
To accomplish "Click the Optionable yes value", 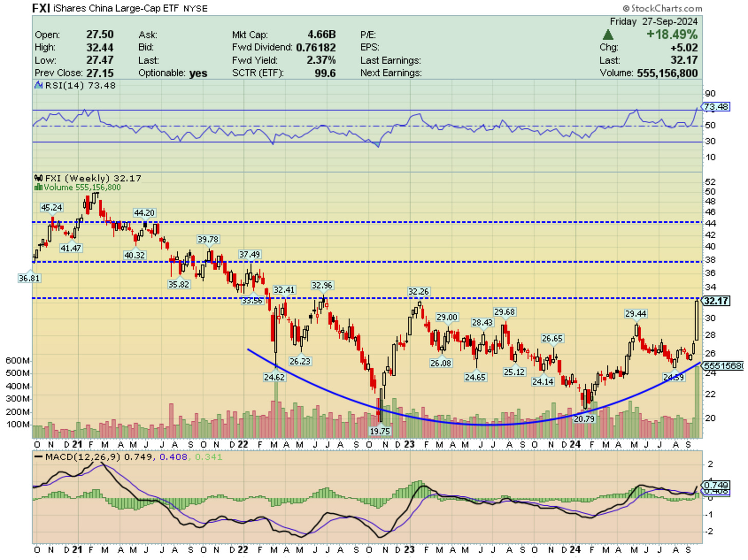I will point(198,73).
